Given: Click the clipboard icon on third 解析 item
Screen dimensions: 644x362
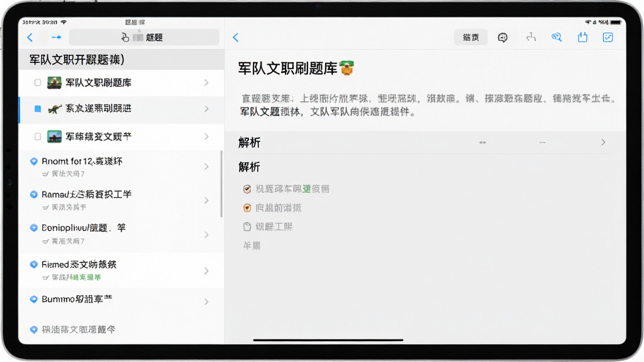Looking at the screenshot, I should 247,226.
